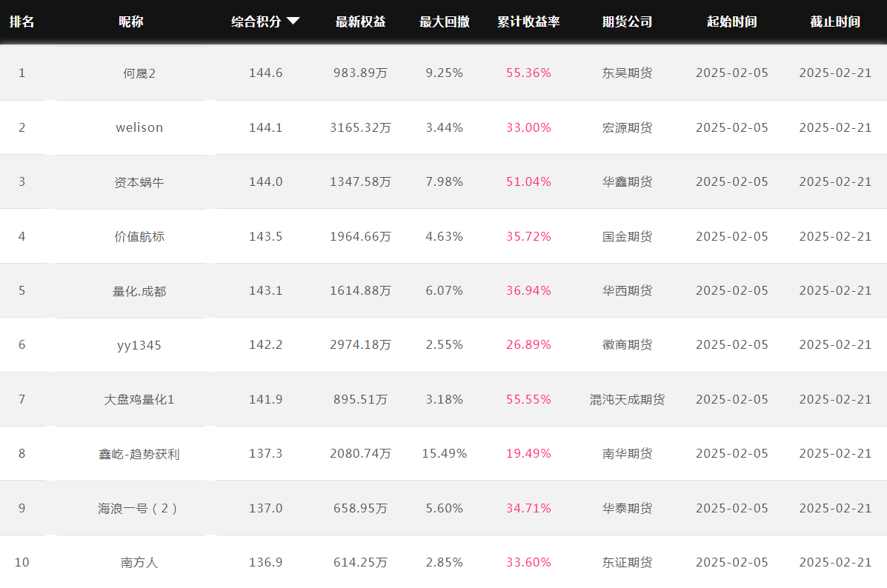The width and height of the screenshot is (887, 588).
Task: Open trader yy1345 nickname
Action: [139, 345]
